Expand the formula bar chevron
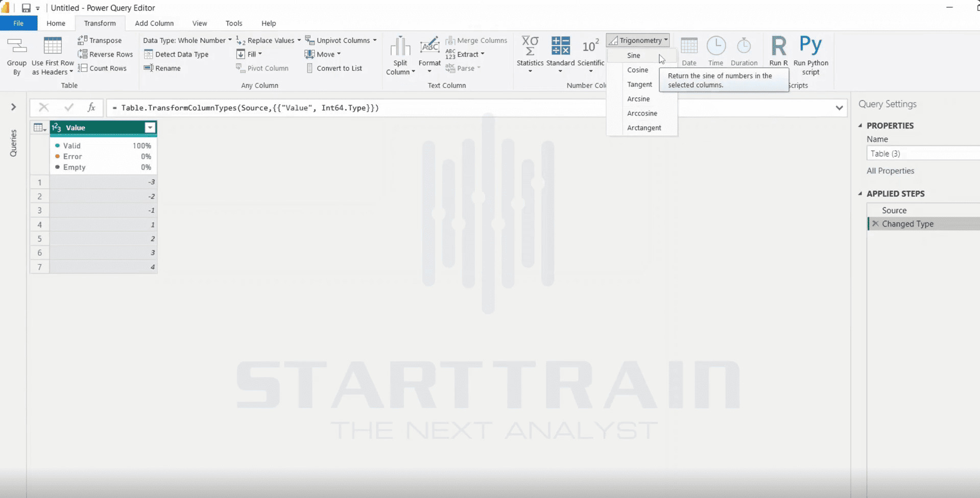Screen dimensions: 980x498 839,108
